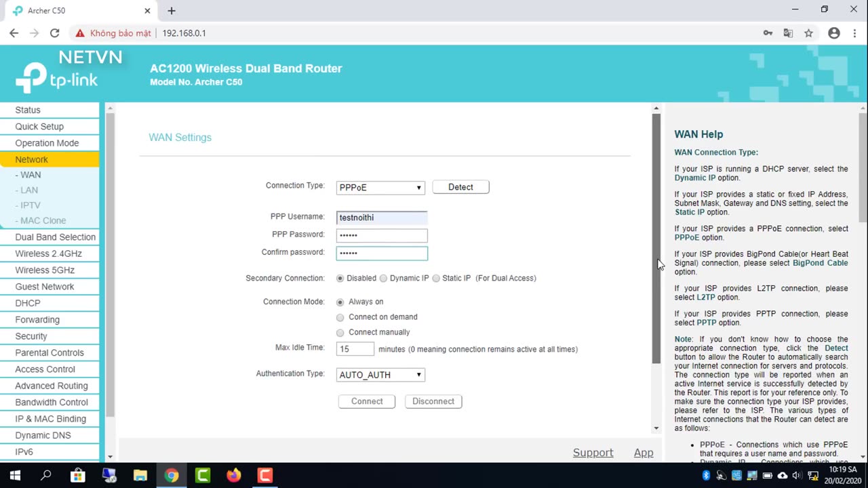The height and width of the screenshot is (488, 868).
Task: Open the Authentication Type AUTO_AUTH dropdown
Action: (380, 375)
